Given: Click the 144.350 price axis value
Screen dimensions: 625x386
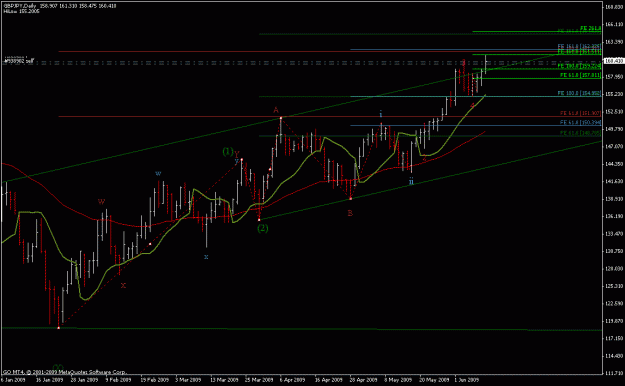Looking at the screenshot, I should pyautogui.click(x=614, y=164).
